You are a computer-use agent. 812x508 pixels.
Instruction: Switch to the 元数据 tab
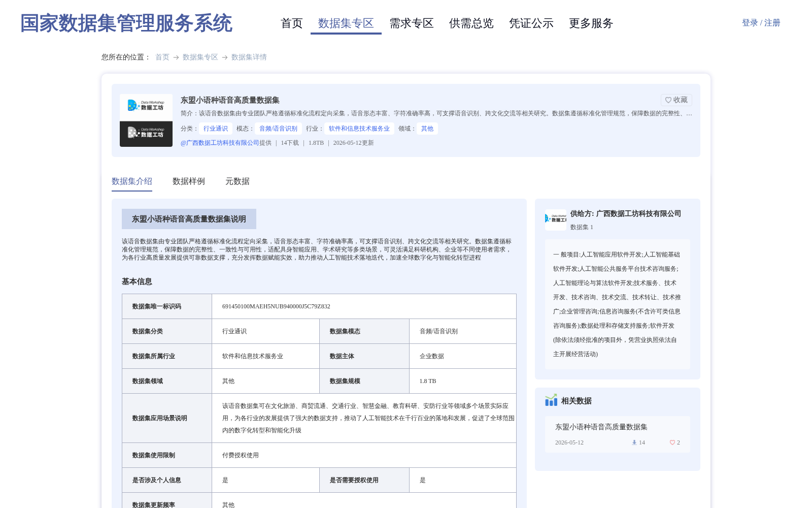tap(238, 181)
